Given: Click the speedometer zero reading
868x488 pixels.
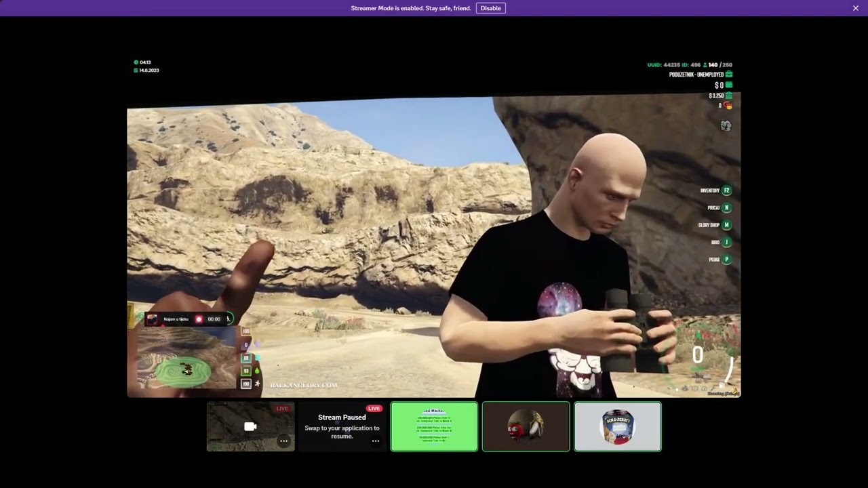Looking at the screenshot, I should [x=698, y=355].
